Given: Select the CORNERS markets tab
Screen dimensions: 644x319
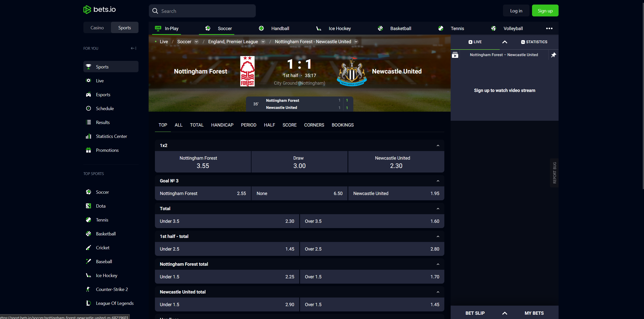Looking at the screenshot, I should tap(314, 125).
